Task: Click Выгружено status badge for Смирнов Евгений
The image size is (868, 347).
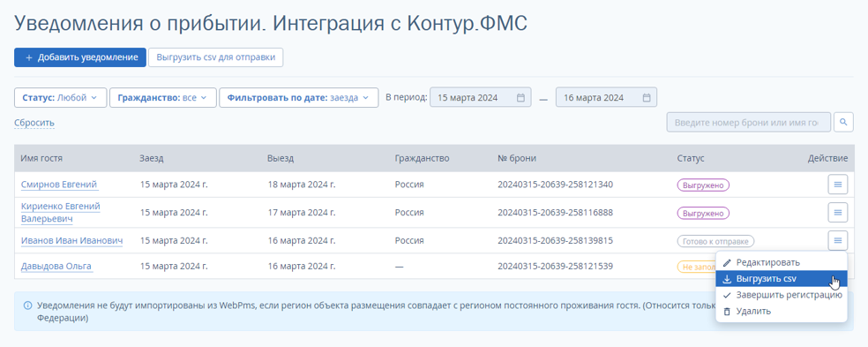Action: click(x=703, y=185)
